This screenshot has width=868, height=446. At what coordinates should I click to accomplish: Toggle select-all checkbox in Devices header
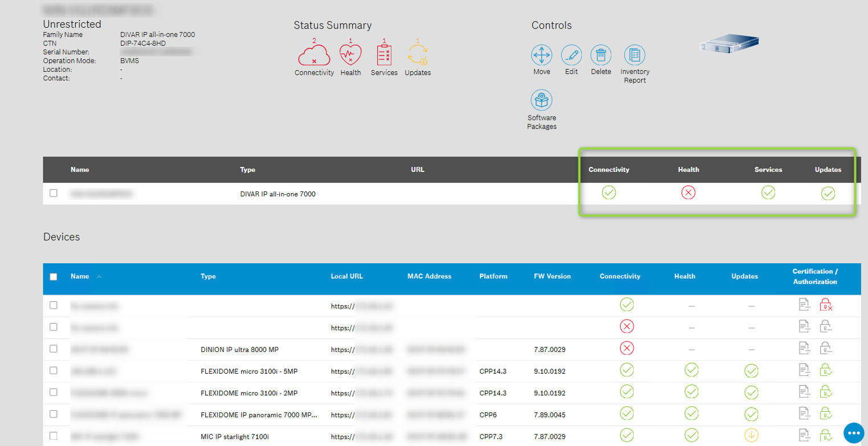point(54,277)
